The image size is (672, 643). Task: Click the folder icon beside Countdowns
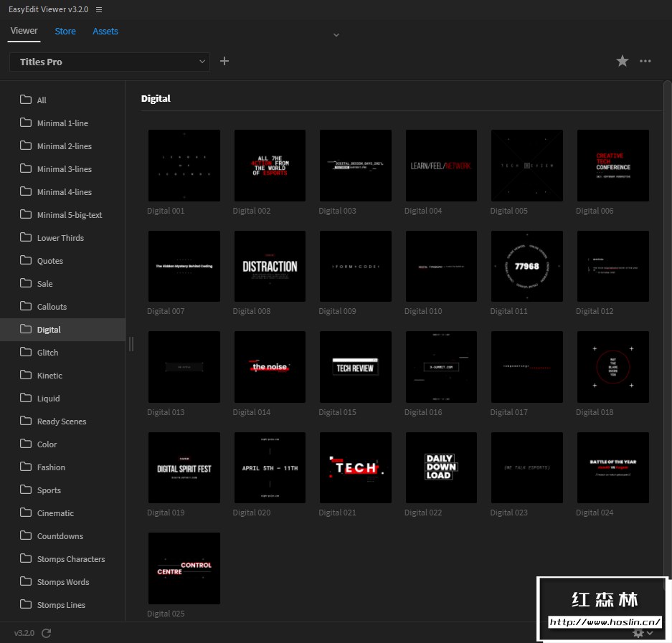(x=26, y=535)
